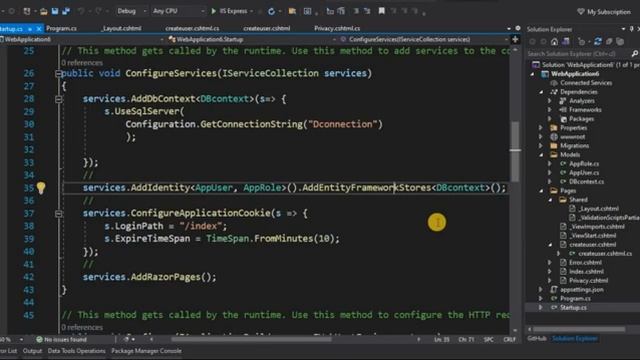Expand the Properties folder

[x=541, y=128]
